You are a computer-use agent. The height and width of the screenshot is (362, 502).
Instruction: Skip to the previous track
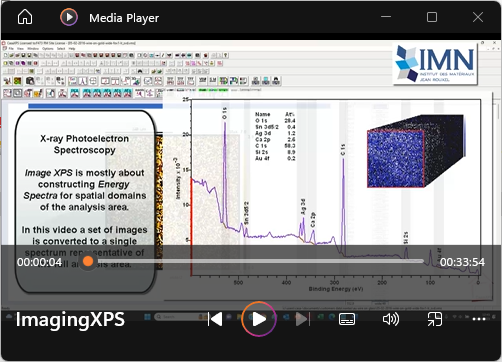pos(215,319)
